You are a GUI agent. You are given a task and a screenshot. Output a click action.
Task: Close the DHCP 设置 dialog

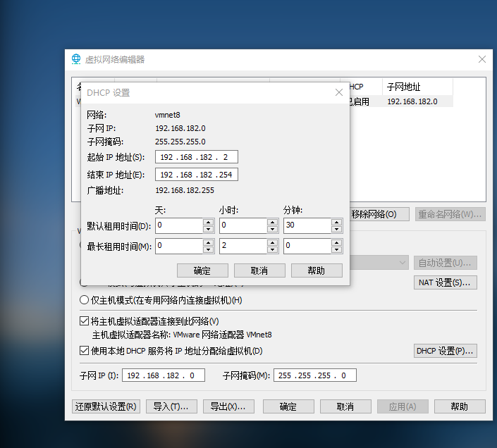[x=339, y=92]
